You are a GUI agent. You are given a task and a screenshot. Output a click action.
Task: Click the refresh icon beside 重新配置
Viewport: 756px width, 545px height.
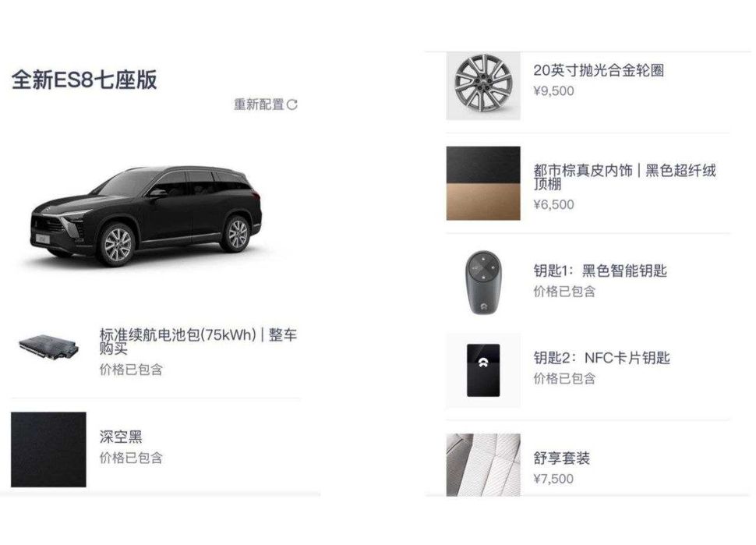(292, 104)
